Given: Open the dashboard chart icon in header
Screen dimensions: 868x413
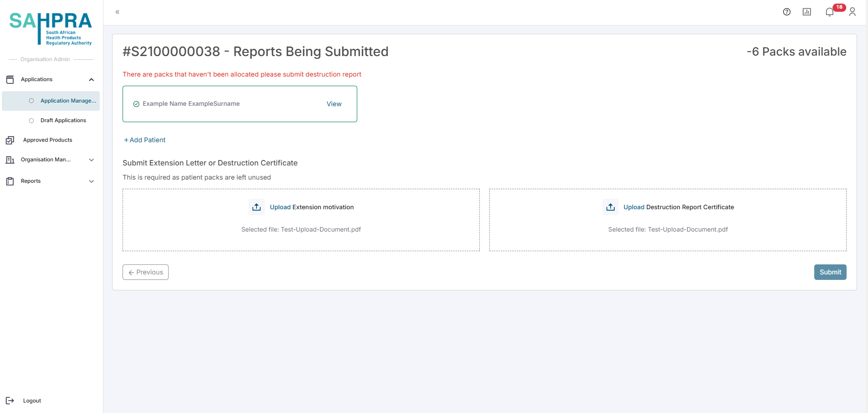Looking at the screenshot, I should click(x=806, y=12).
